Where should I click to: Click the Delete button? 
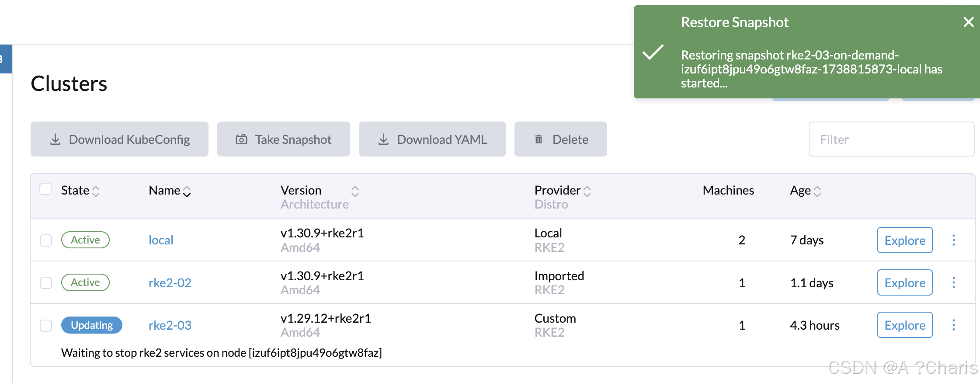click(561, 139)
